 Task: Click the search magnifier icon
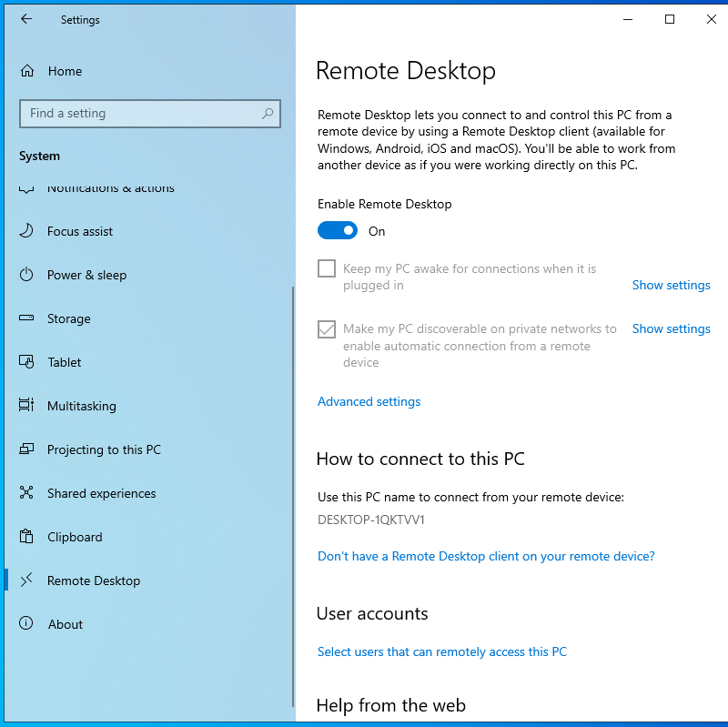click(x=268, y=113)
